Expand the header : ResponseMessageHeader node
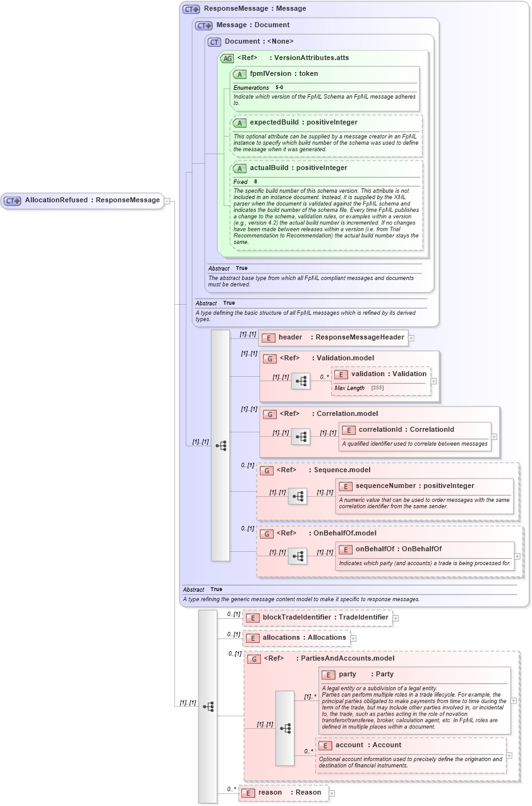Viewport: 532px width, 806px height. 411,338
